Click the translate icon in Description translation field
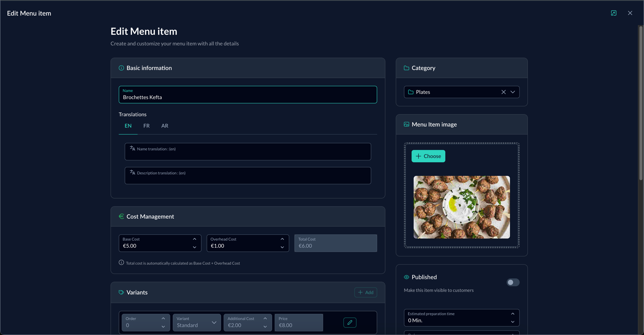Image resolution: width=644 pixels, height=335 pixels. [x=132, y=172]
